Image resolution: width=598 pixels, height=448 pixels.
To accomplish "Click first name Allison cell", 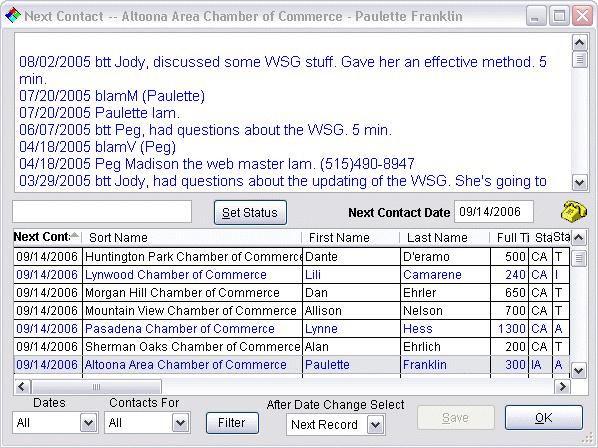I will [x=351, y=310].
